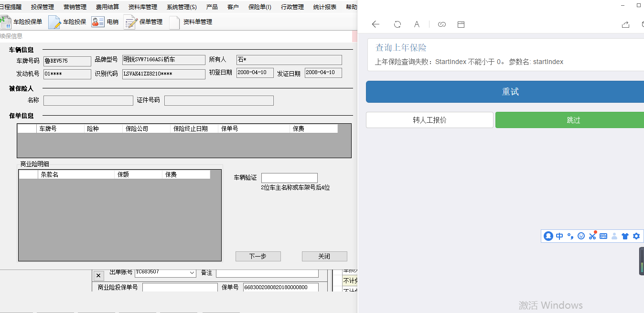
Task: Click the 备注 input field
Action: point(267,273)
